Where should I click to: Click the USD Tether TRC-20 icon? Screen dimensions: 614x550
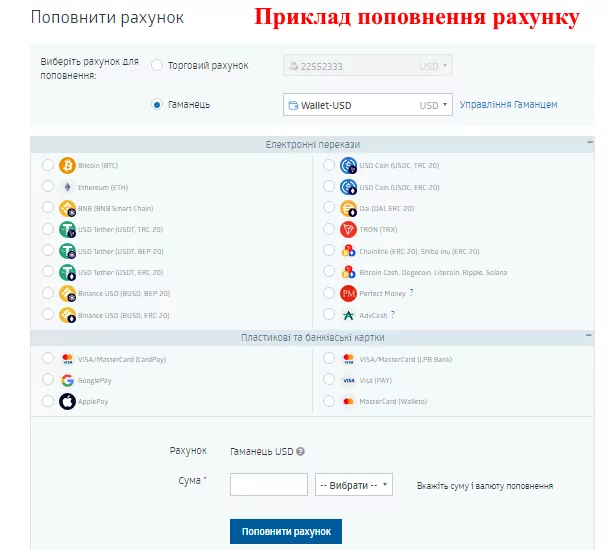tap(67, 229)
